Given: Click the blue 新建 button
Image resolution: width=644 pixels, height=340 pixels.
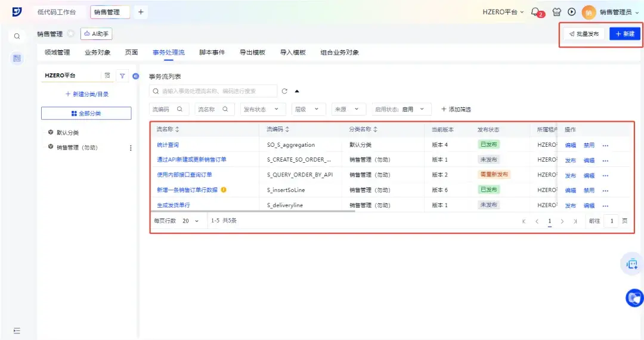Looking at the screenshot, I should click(x=624, y=34).
